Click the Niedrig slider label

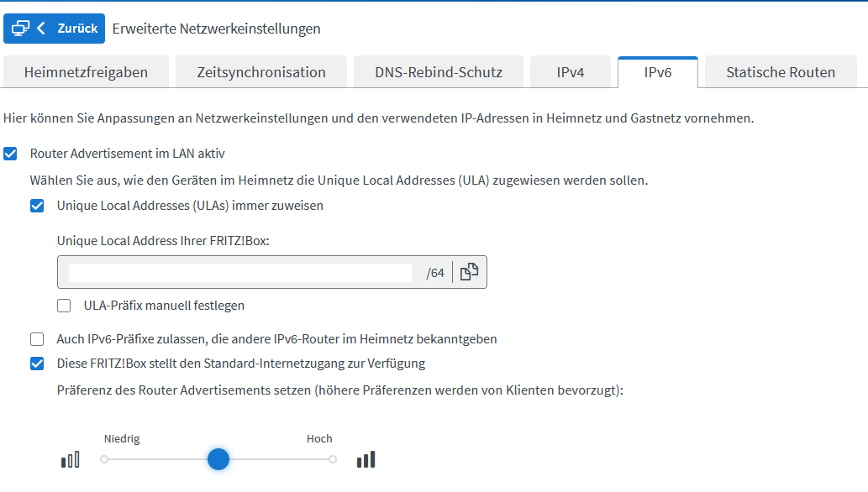[122, 439]
